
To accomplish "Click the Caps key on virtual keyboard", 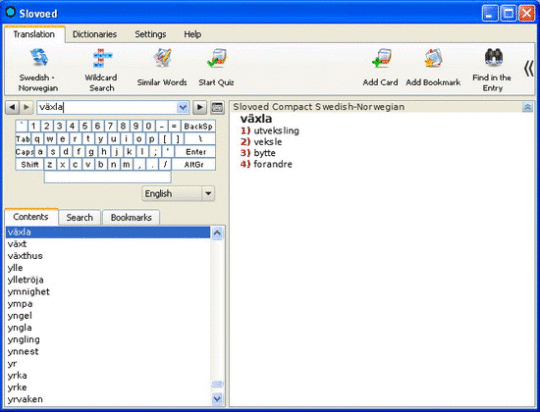I will click(x=25, y=152).
